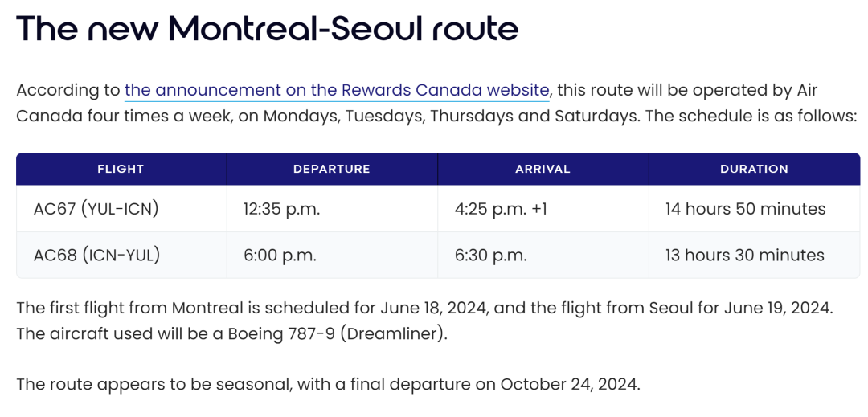Open the Rewards Canada announcement link

[x=337, y=90]
